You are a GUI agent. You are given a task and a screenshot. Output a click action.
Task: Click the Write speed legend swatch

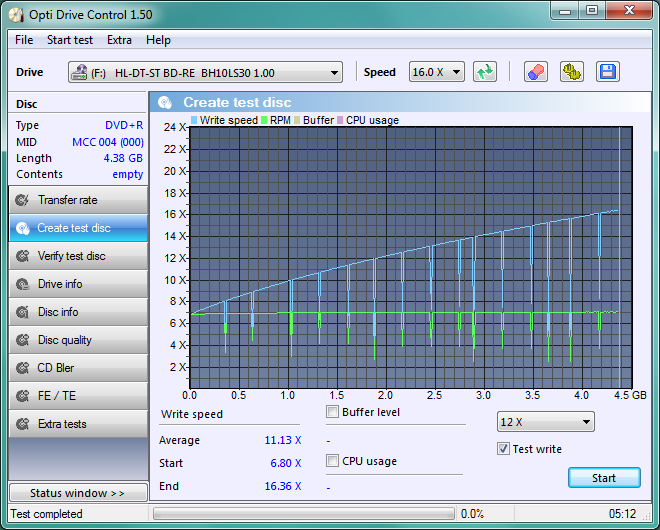click(194, 120)
